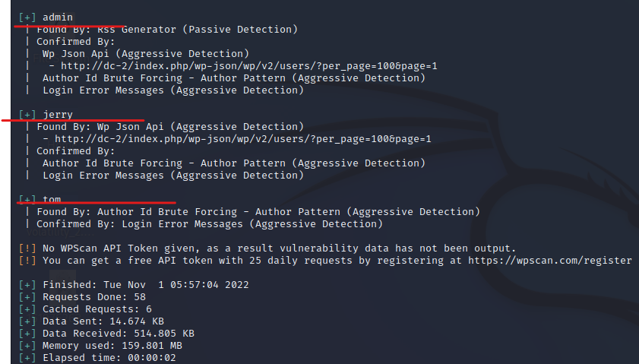Click the [+] marker beside tom
Viewport: 639px width, 364px height.
(27, 199)
